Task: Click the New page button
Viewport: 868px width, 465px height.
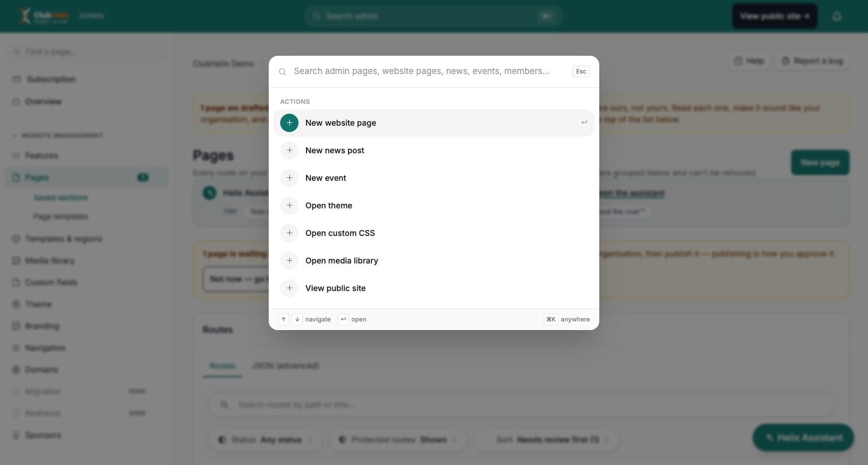Action: (x=820, y=162)
